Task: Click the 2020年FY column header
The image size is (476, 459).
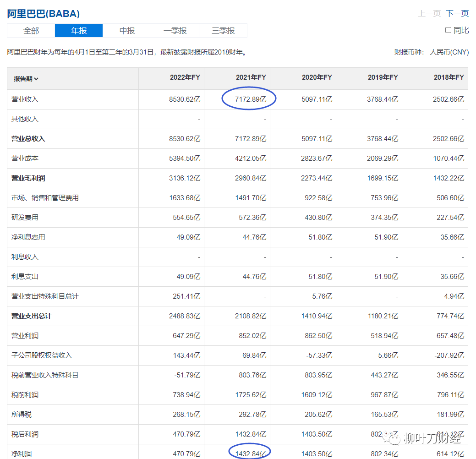Action: click(317, 77)
